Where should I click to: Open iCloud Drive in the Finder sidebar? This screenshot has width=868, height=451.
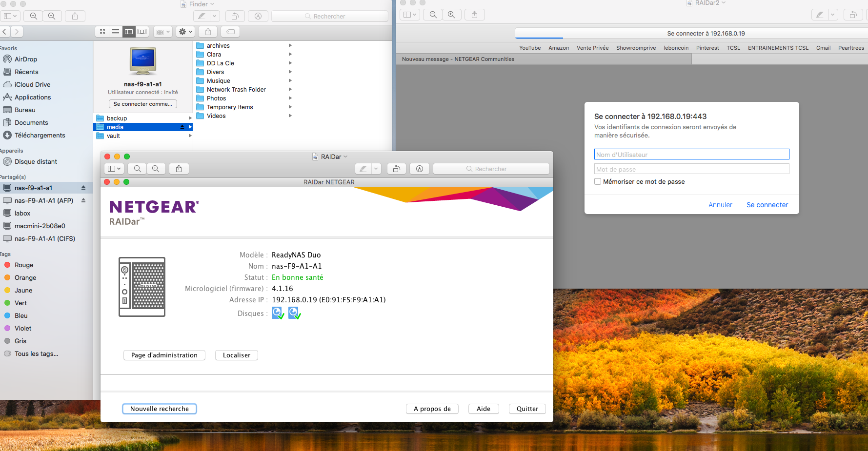32,84
